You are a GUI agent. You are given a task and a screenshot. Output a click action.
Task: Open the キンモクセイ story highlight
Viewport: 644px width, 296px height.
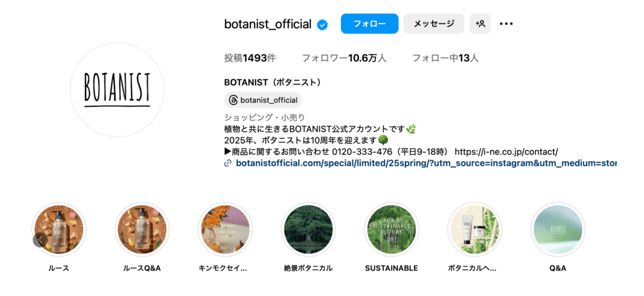[x=225, y=229]
